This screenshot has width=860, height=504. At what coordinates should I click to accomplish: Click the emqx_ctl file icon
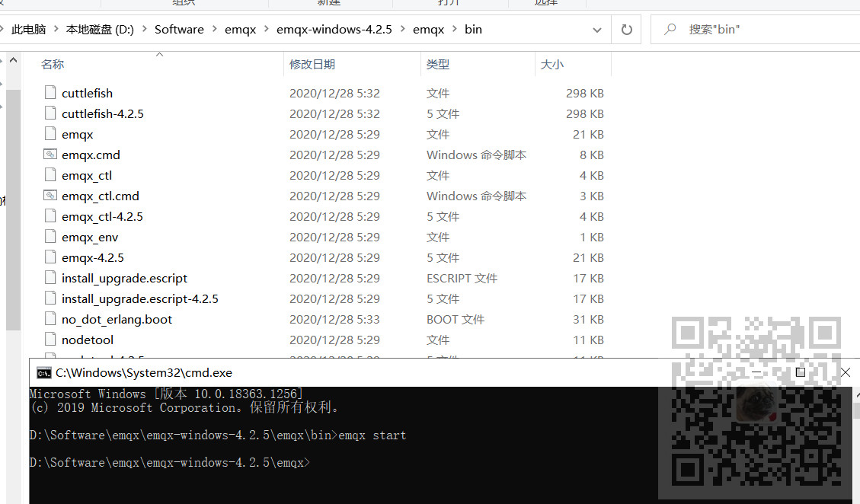[50, 175]
